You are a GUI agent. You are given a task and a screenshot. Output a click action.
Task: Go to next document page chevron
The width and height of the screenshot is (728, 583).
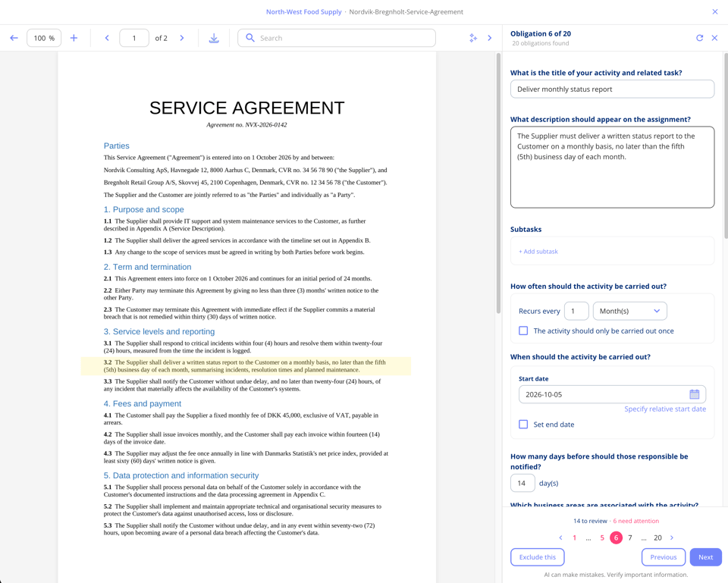coord(182,38)
